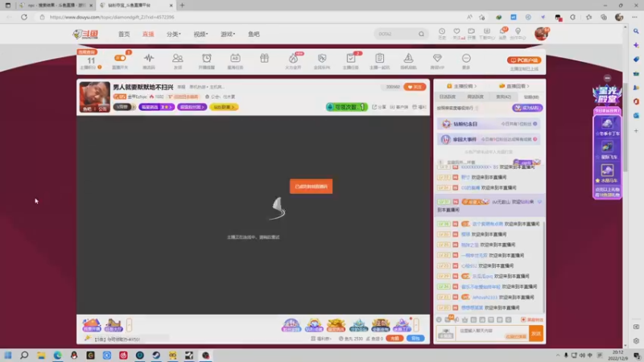Expand the gift bar beside 水晶马车

click(416, 325)
